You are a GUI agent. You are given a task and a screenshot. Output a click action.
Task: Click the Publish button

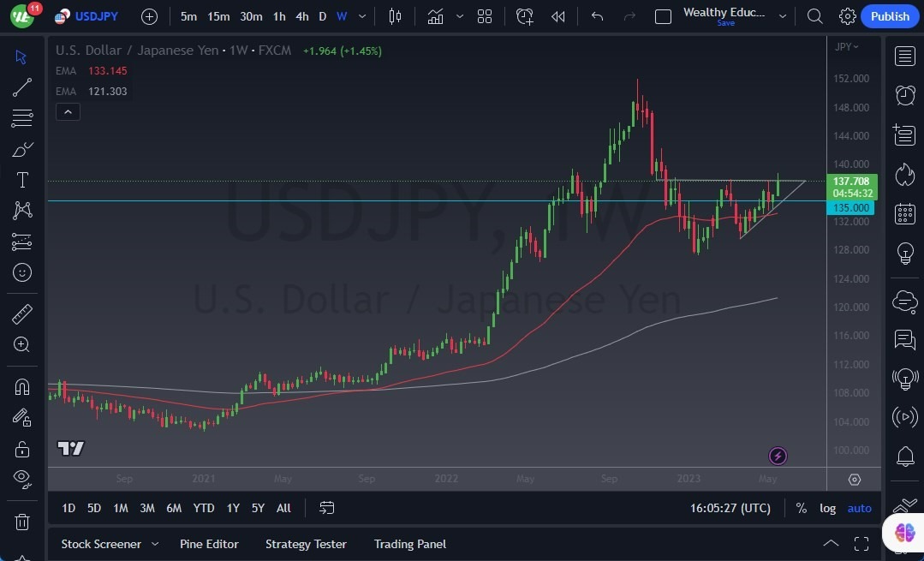point(890,15)
